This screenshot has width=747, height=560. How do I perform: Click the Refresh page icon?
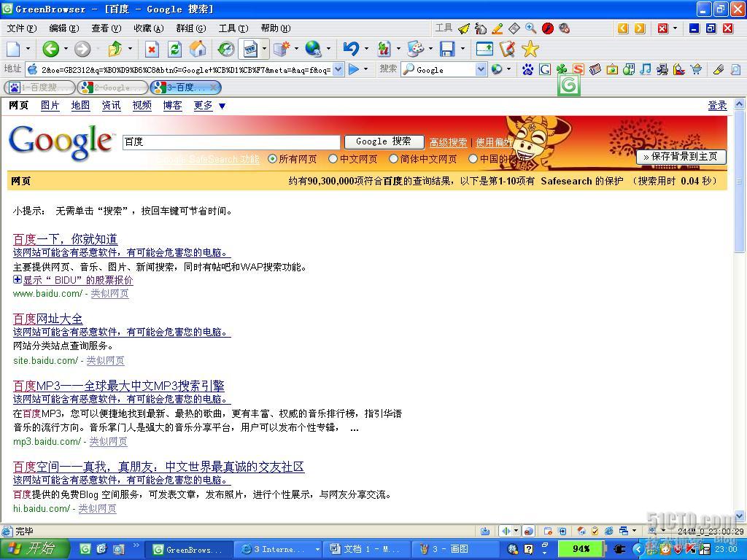175,49
